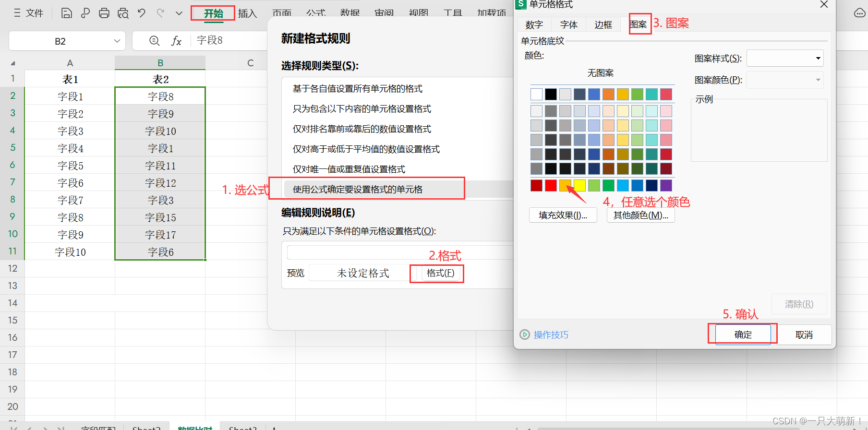This screenshot has width=868, height=430.
Task: Select rule type 基于各自值设置所有单元格的格式
Action: 358,89
